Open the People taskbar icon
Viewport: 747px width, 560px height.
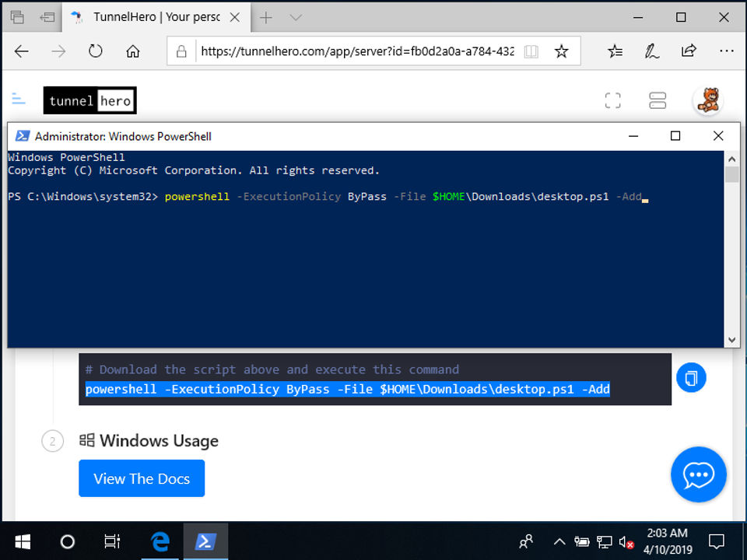coord(526,541)
